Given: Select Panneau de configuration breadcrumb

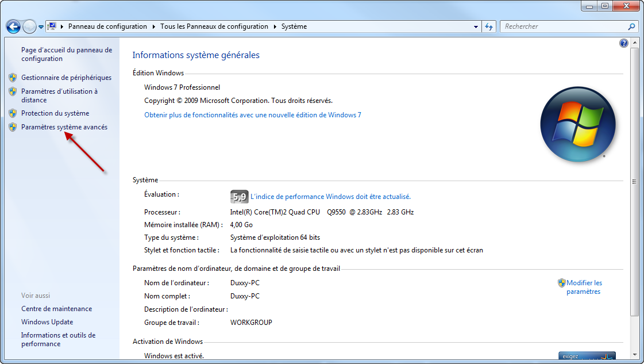Looking at the screenshot, I should (107, 26).
